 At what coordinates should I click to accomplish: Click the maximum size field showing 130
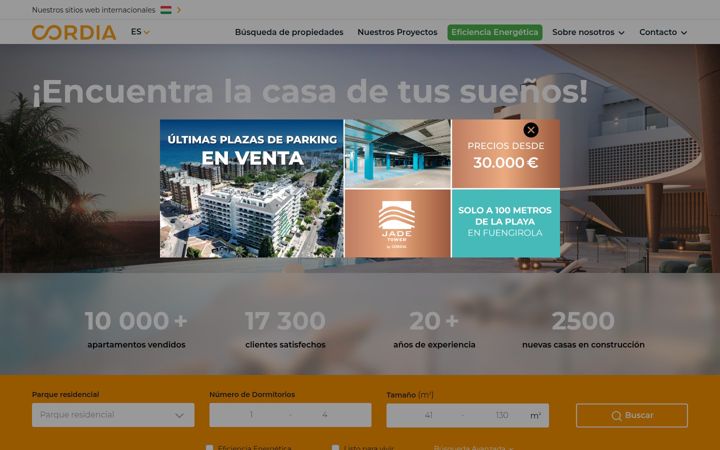pyautogui.click(x=501, y=416)
